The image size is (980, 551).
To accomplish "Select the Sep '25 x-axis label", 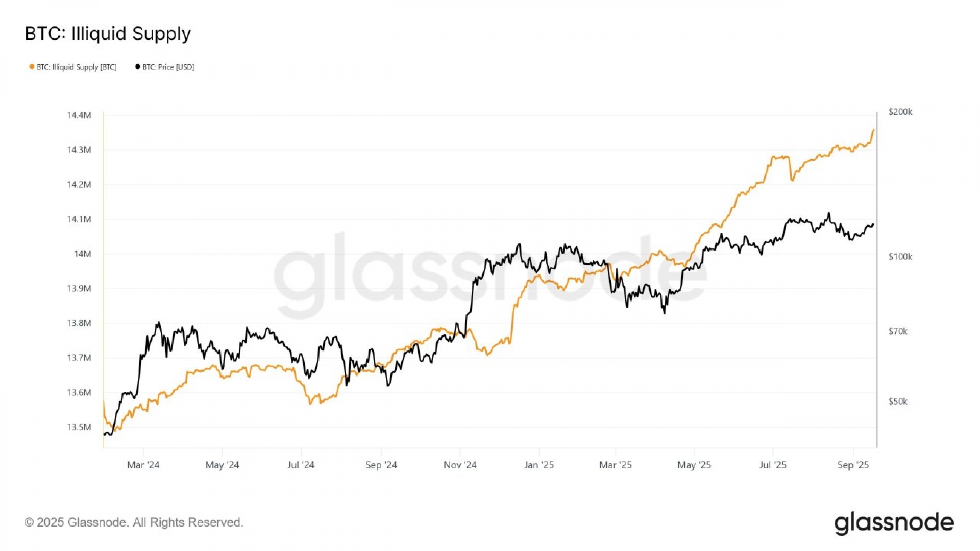I will (x=853, y=465).
